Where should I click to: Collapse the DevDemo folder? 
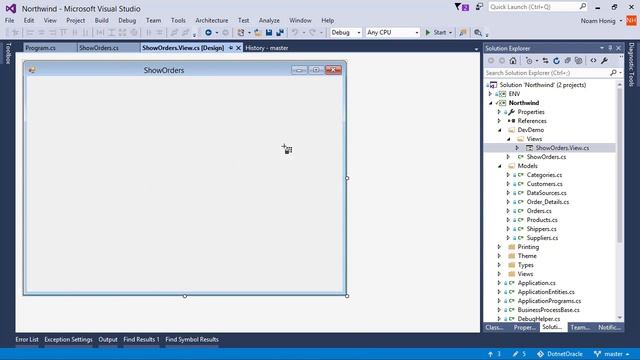tap(500, 130)
